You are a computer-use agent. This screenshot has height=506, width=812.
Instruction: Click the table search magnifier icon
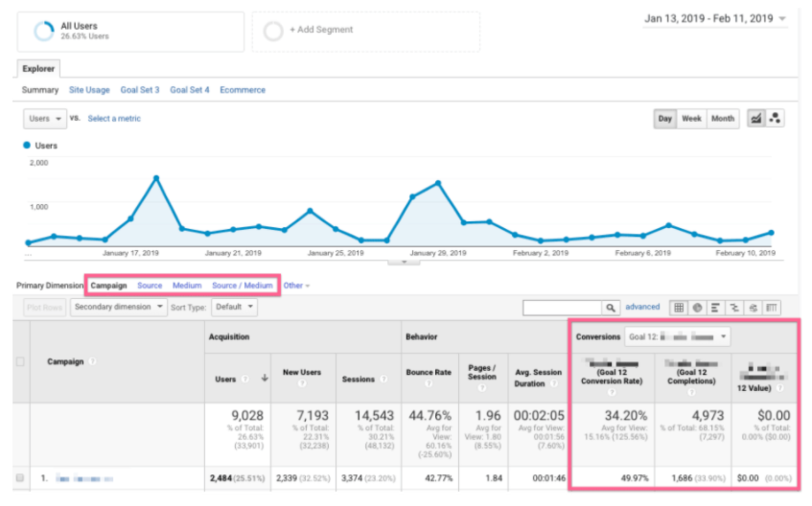(610, 308)
